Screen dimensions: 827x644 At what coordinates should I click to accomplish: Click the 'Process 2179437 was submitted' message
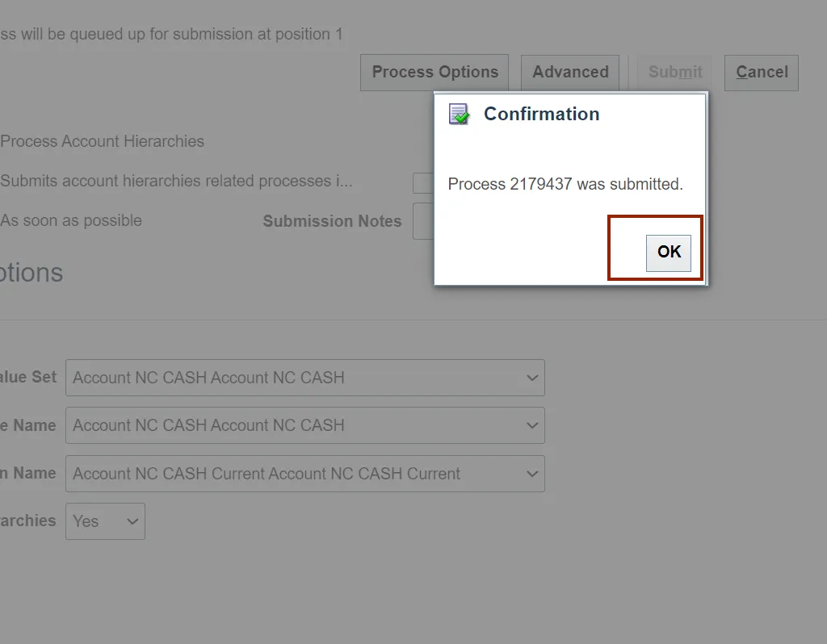565,184
